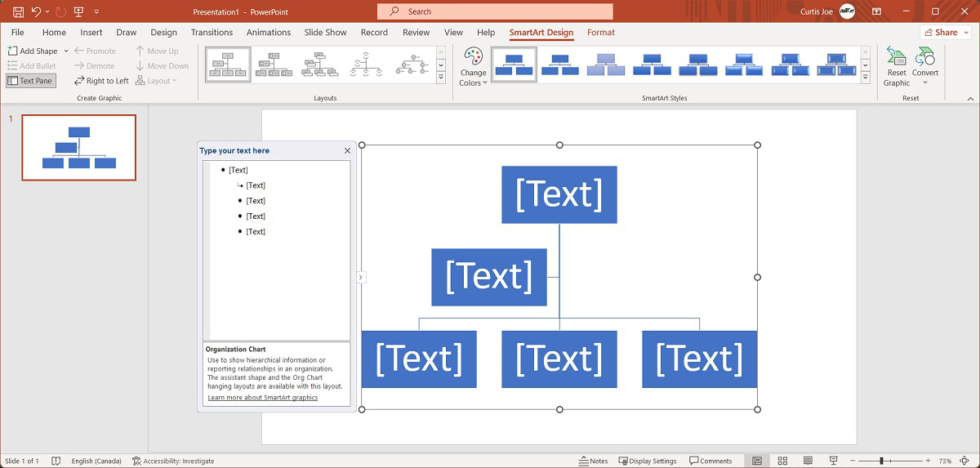Select slide 1 thumbnail
Image resolution: width=980 pixels, height=468 pixels.
click(x=78, y=148)
